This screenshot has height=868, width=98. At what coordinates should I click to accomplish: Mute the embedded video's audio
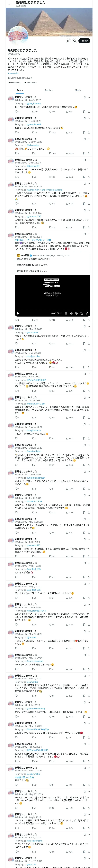tap(71, 313)
